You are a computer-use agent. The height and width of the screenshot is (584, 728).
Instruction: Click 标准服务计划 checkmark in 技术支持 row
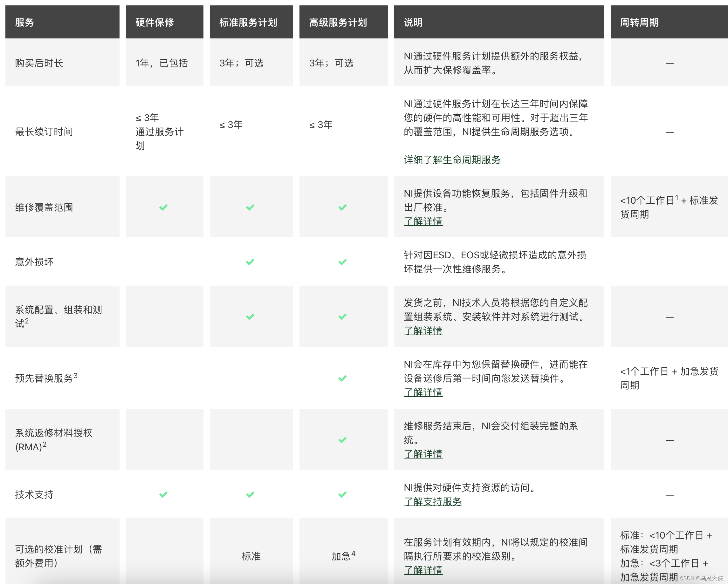[250, 494]
